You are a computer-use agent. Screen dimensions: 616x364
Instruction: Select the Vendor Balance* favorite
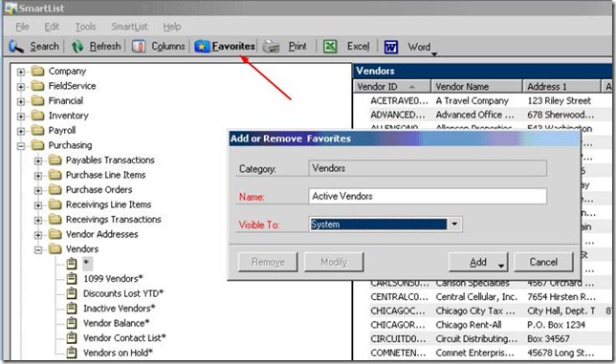point(116,323)
